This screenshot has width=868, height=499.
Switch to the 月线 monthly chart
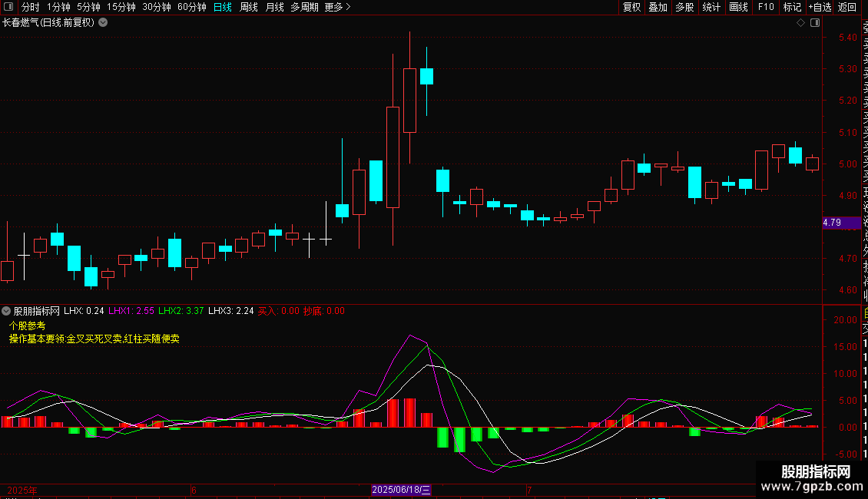[x=274, y=7]
